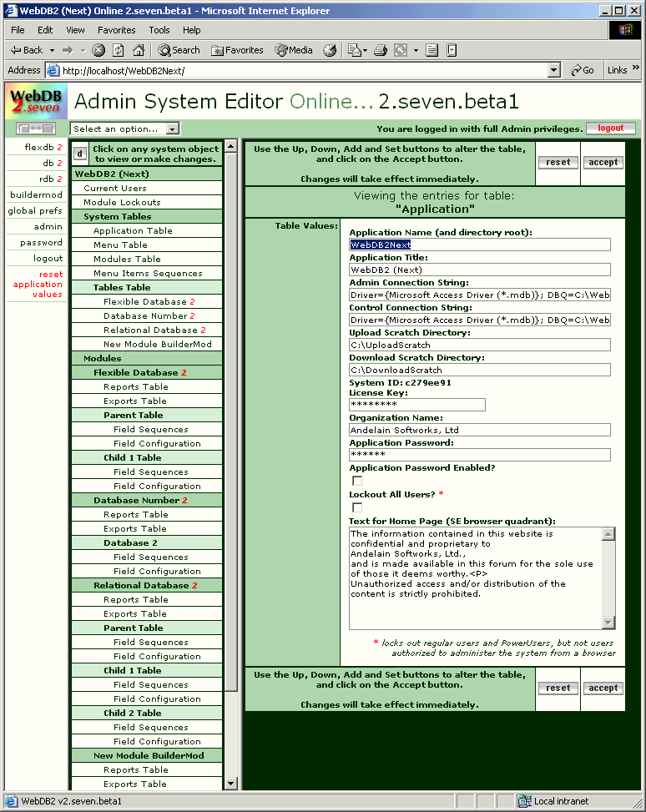This screenshot has width=646, height=812.
Task: Click the bottom reset button
Action: click(x=558, y=688)
